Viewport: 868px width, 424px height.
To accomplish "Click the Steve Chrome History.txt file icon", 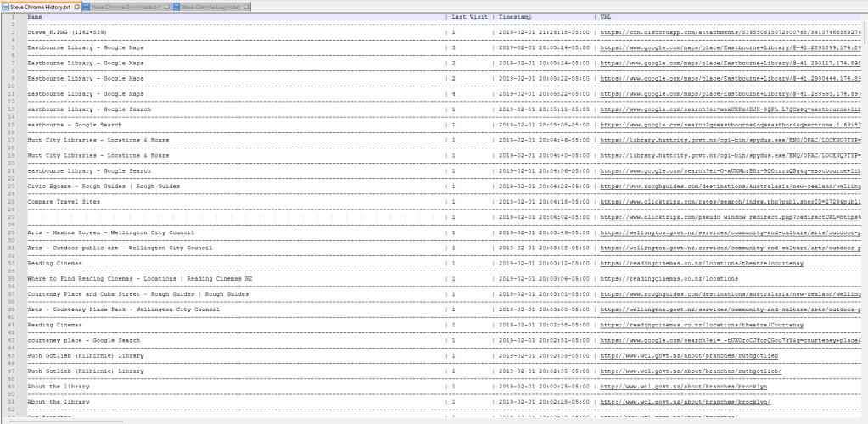I will (x=5, y=6).
